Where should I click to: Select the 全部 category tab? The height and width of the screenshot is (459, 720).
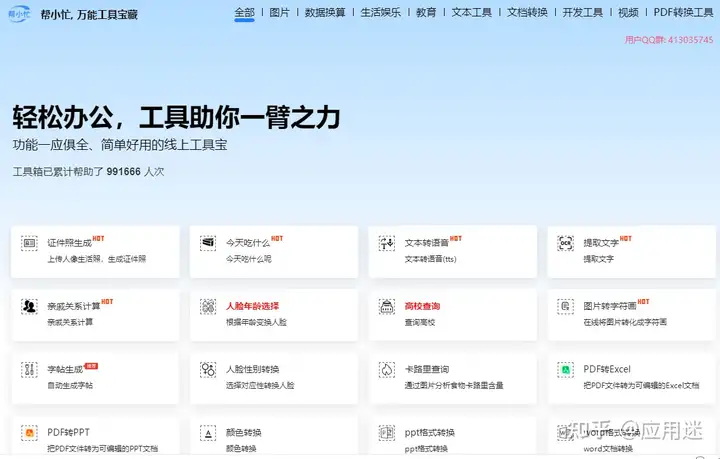coord(244,12)
